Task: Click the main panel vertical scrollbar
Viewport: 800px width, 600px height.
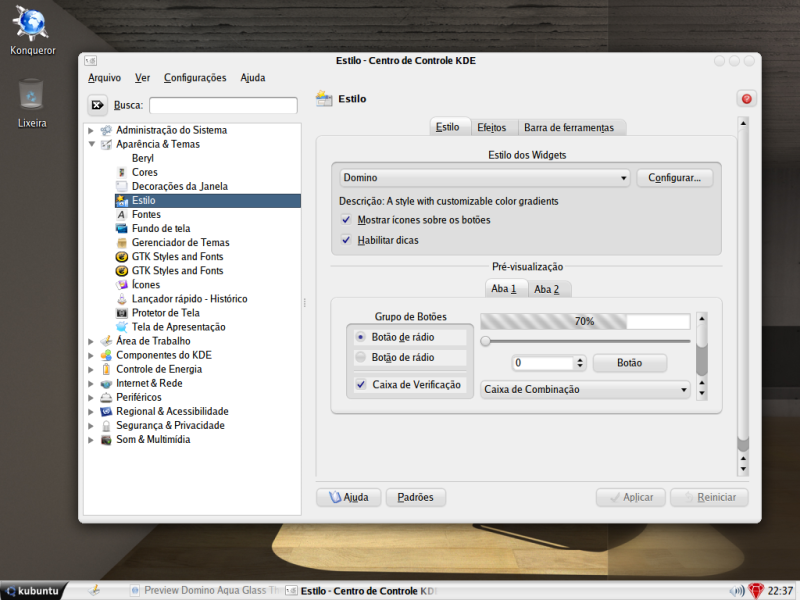Action: coord(743,296)
